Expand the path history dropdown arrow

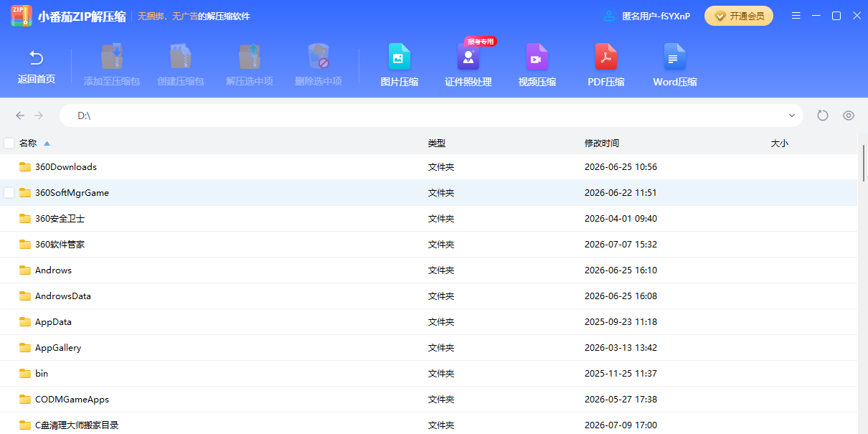[x=792, y=115]
